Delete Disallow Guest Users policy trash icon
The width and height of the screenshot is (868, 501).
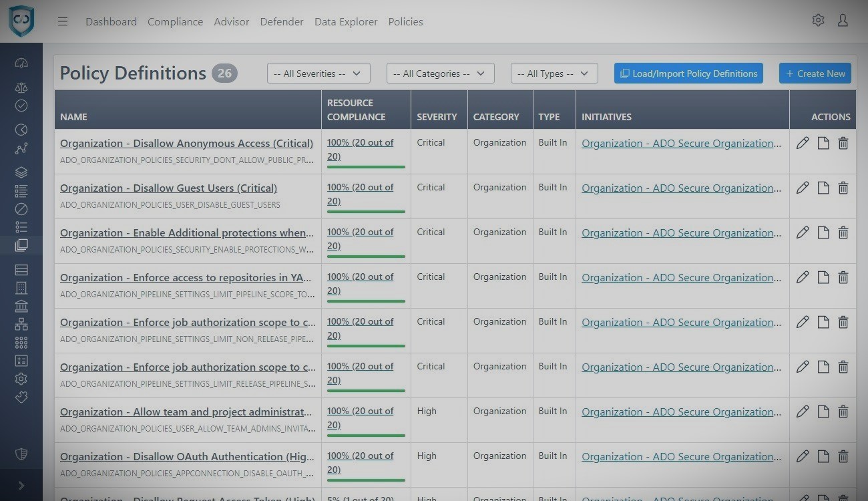[x=843, y=188]
